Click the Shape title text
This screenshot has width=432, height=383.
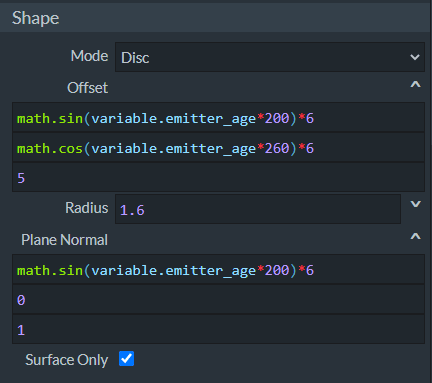pos(36,18)
